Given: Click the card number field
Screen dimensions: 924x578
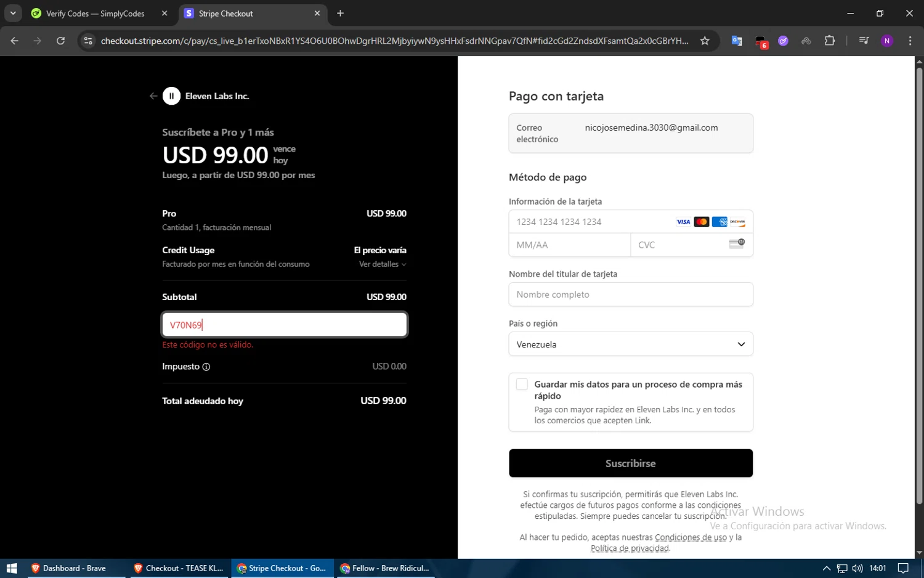Looking at the screenshot, I should tap(631, 222).
